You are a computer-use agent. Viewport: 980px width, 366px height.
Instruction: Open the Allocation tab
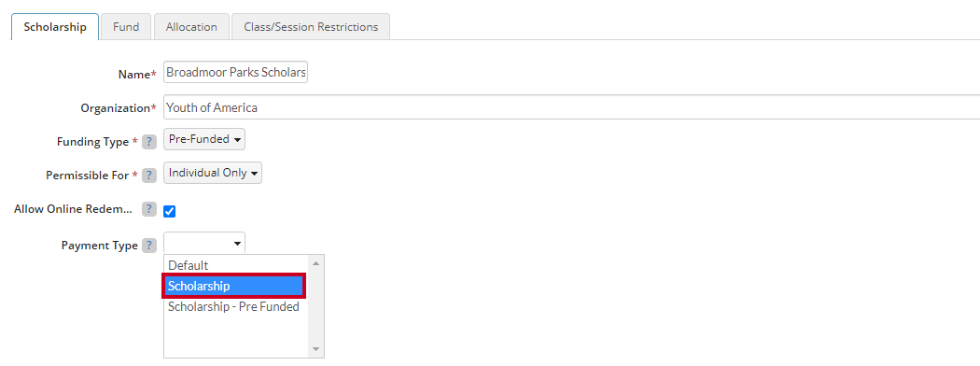click(x=191, y=27)
